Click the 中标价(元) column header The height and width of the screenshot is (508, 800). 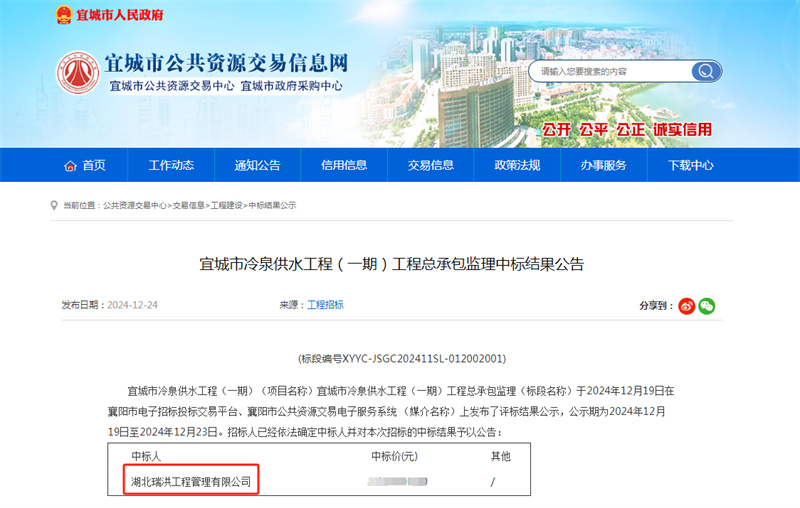(x=394, y=456)
